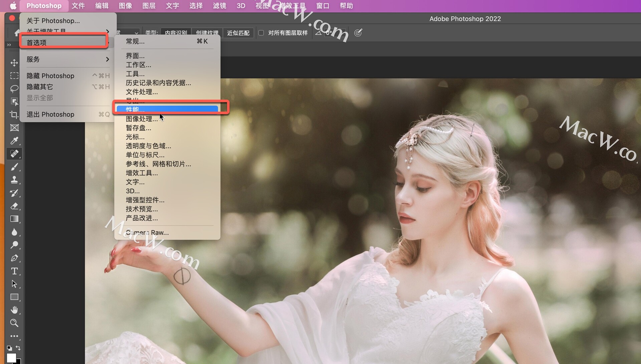This screenshot has width=641, height=364.
Task: Click Camera Raw... preferences entry
Action: 147,233
